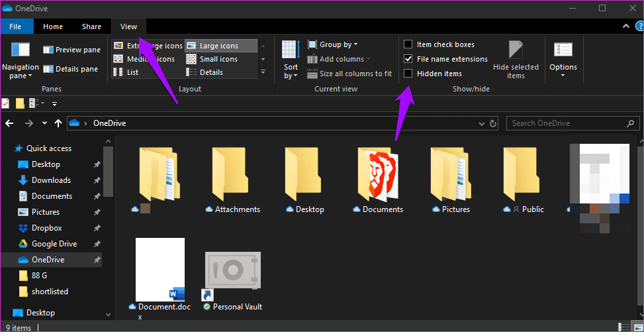The width and height of the screenshot is (644, 332).
Task: Open Customize Quick Access Toolbar dropdown
Action: point(55,103)
